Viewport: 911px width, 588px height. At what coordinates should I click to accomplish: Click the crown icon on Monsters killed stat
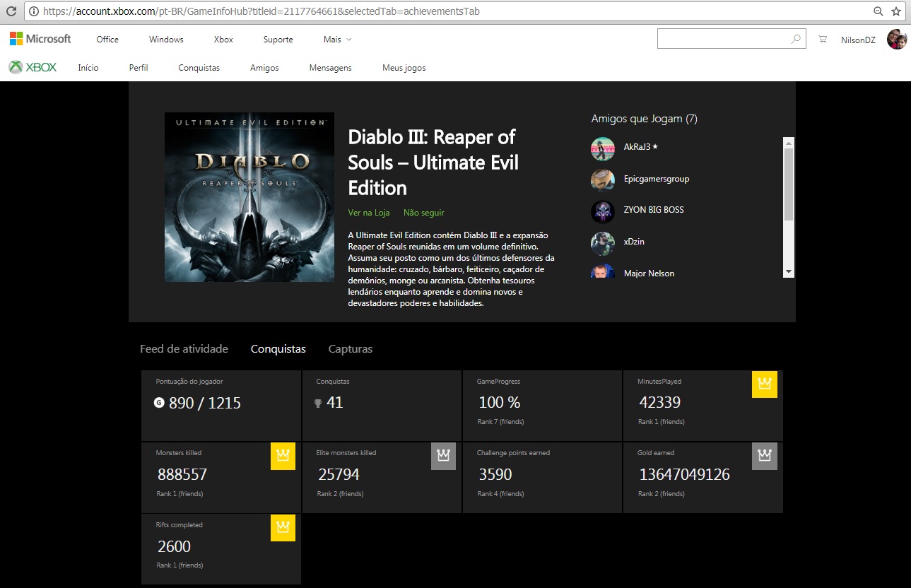[283, 456]
